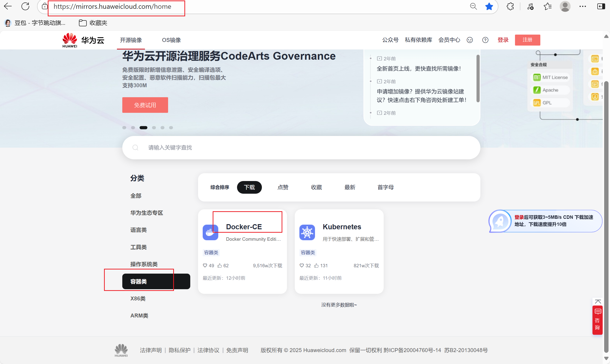Select the 全部 category
The image size is (610, 364).
click(x=136, y=196)
